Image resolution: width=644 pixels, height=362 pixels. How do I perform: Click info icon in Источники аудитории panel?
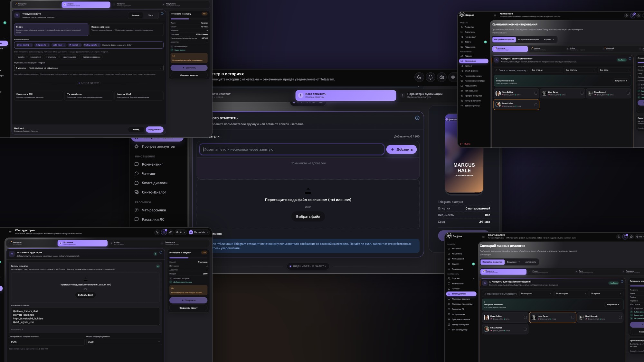coord(161,252)
